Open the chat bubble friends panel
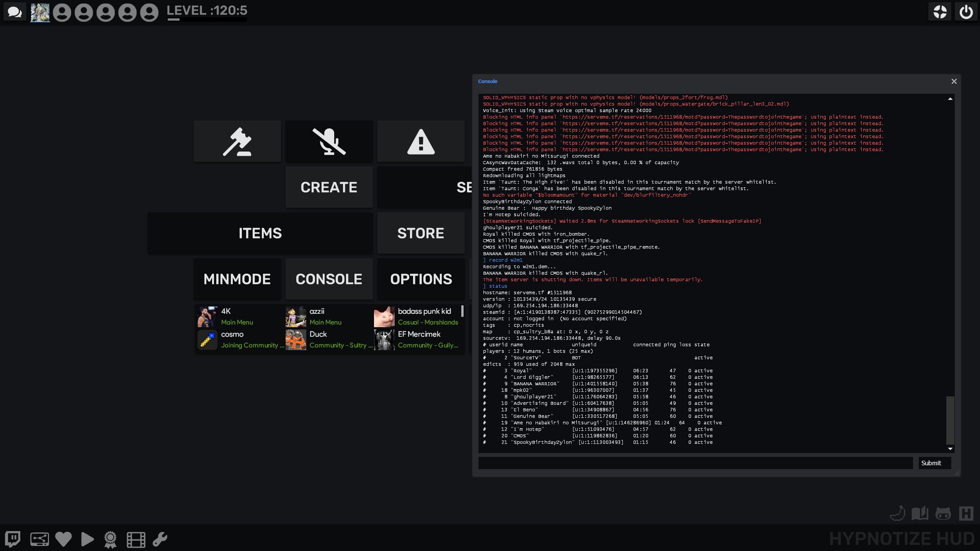 pyautogui.click(x=15, y=12)
